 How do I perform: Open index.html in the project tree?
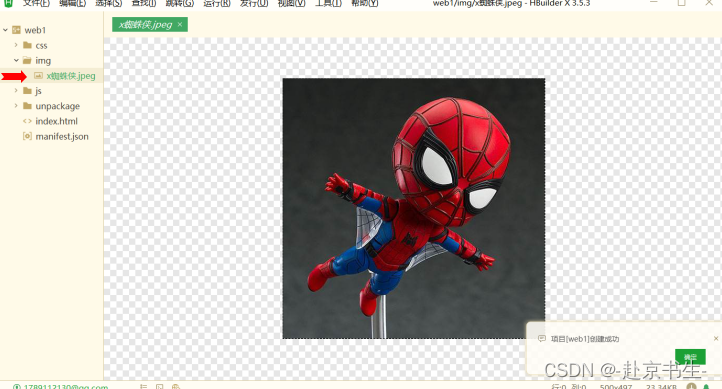(56, 121)
